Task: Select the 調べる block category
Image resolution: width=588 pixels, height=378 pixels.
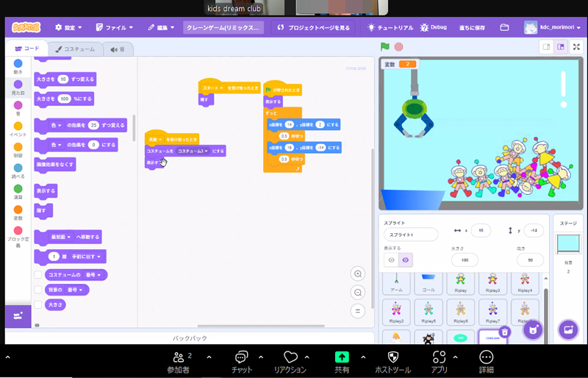Action: 18,171
